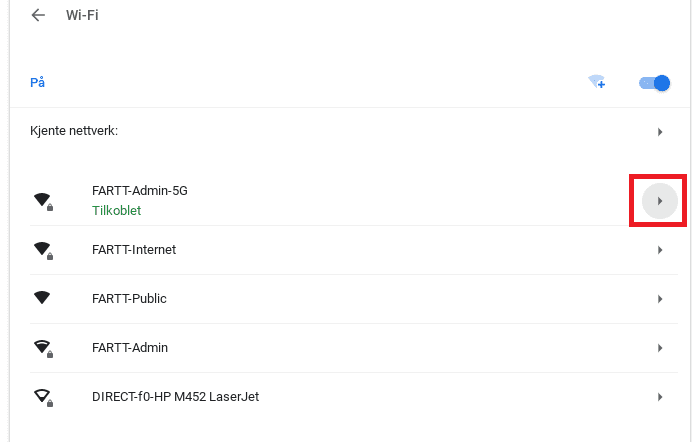Click the Tilkoblet status text

[116, 211]
